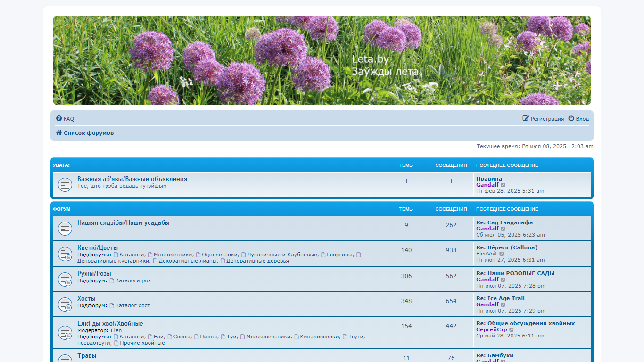Open subforum Ели

click(x=158, y=337)
